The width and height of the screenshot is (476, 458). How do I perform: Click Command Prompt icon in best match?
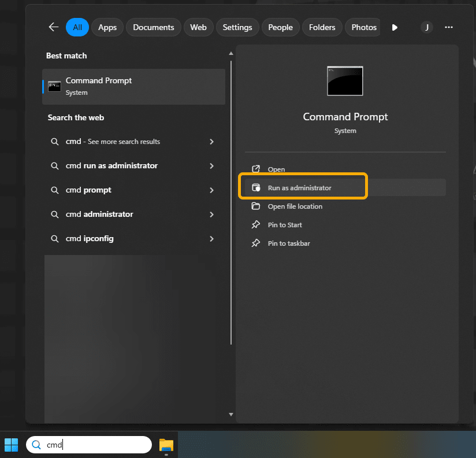click(54, 87)
